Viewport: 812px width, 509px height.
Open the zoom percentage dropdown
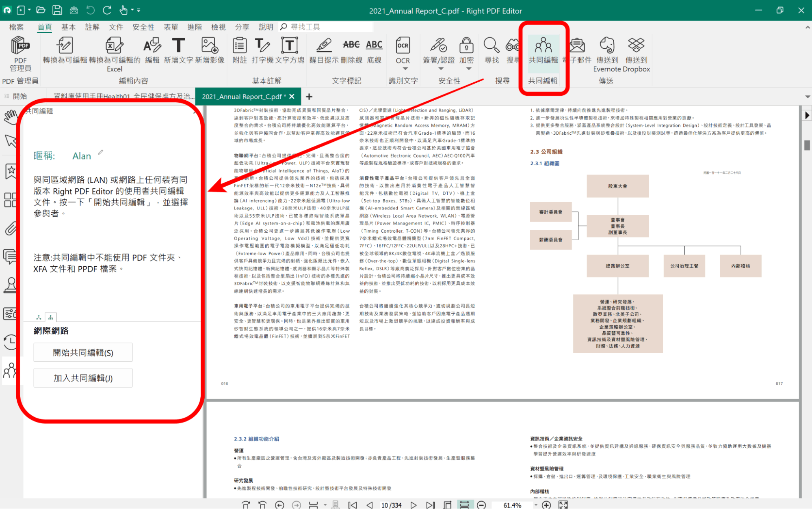click(536, 505)
